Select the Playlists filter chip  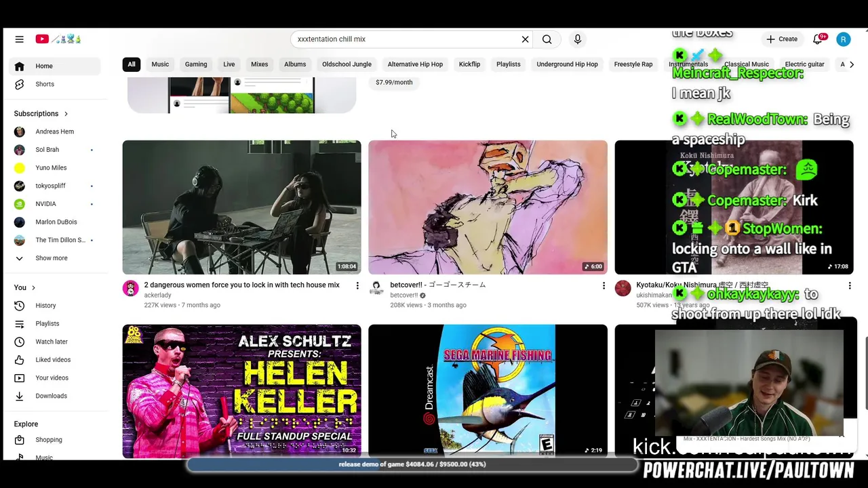tap(509, 64)
